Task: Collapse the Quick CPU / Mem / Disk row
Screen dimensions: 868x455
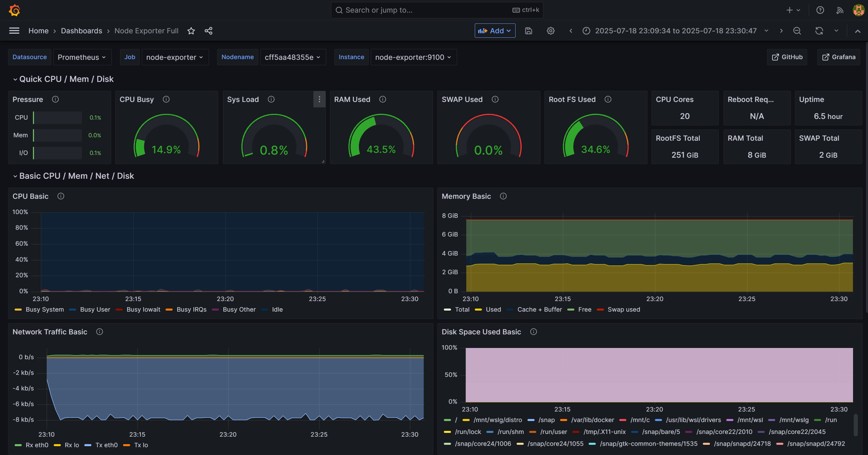Action: pos(15,79)
